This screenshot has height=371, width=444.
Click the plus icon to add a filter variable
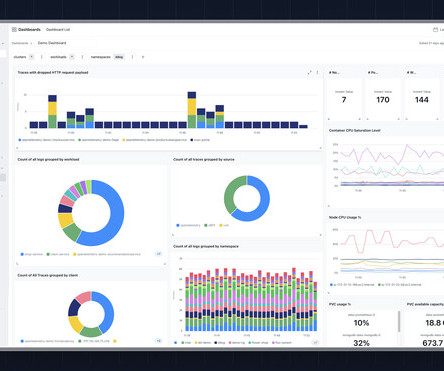pyautogui.click(x=143, y=57)
